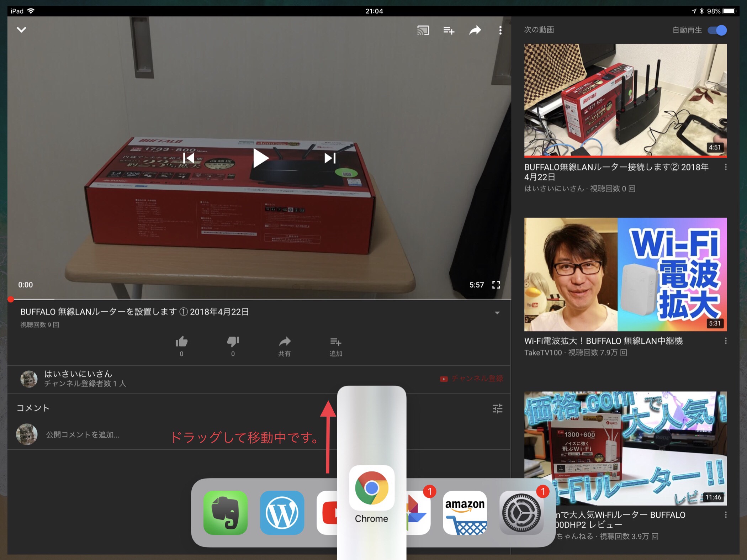Enter fullscreen mode

pyautogui.click(x=496, y=285)
